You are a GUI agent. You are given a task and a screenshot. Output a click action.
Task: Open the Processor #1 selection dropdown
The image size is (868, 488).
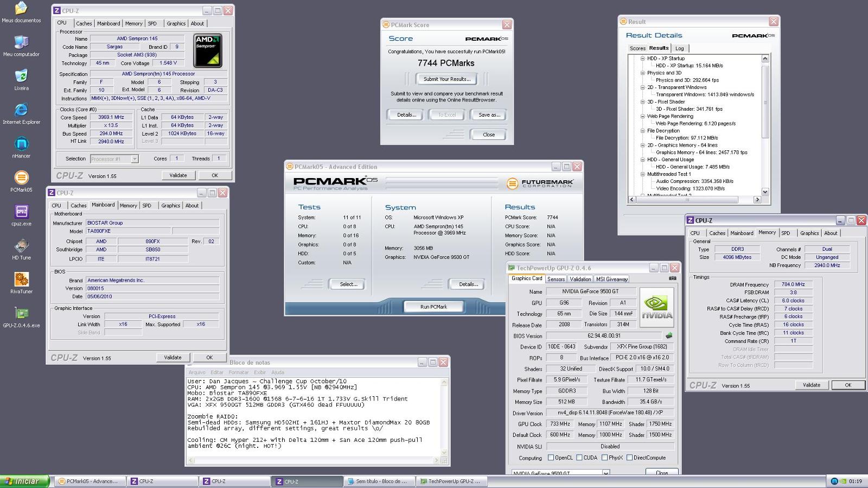pyautogui.click(x=135, y=159)
